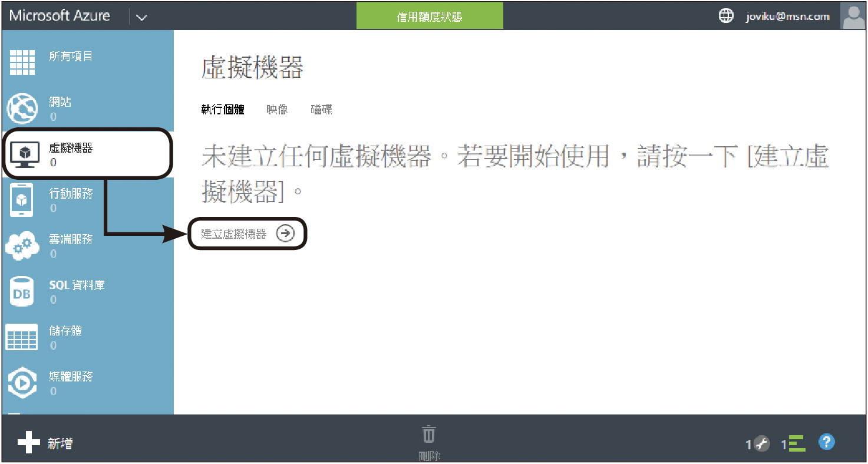Open the wrench operations indicator
The height and width of the screenshot is (464, 868).
762,444
